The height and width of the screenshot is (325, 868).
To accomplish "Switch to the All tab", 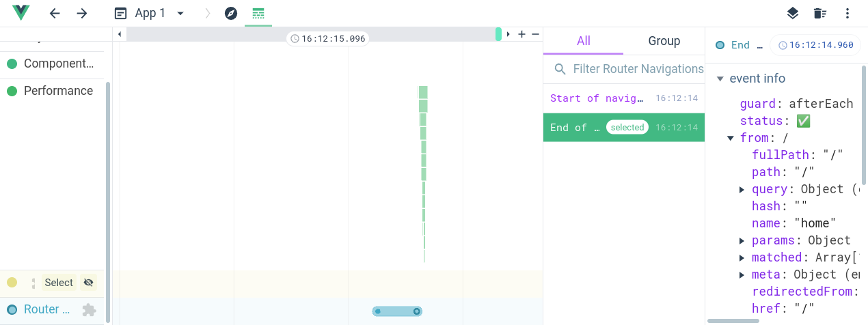I will (583, 41).
